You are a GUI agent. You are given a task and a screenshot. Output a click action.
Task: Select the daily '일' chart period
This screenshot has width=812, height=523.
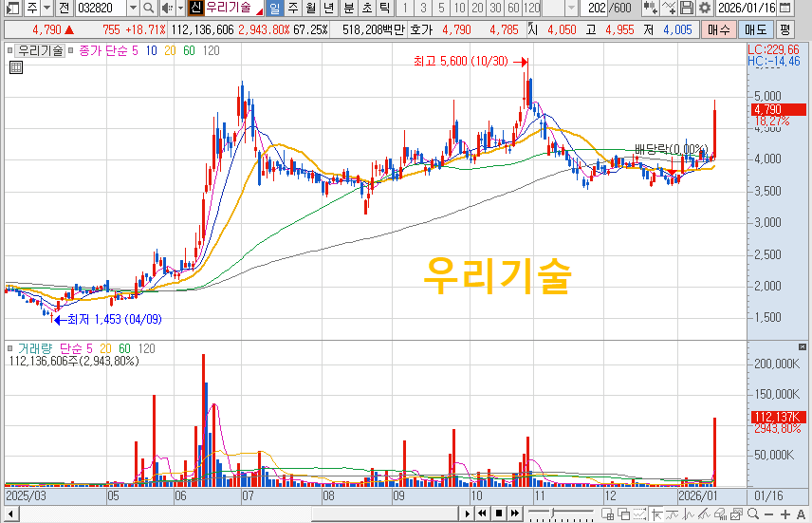(x=275, y=8)
